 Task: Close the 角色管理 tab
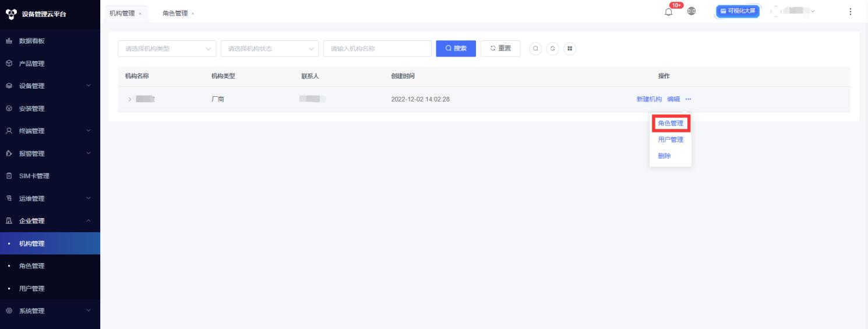pos(193,13)
